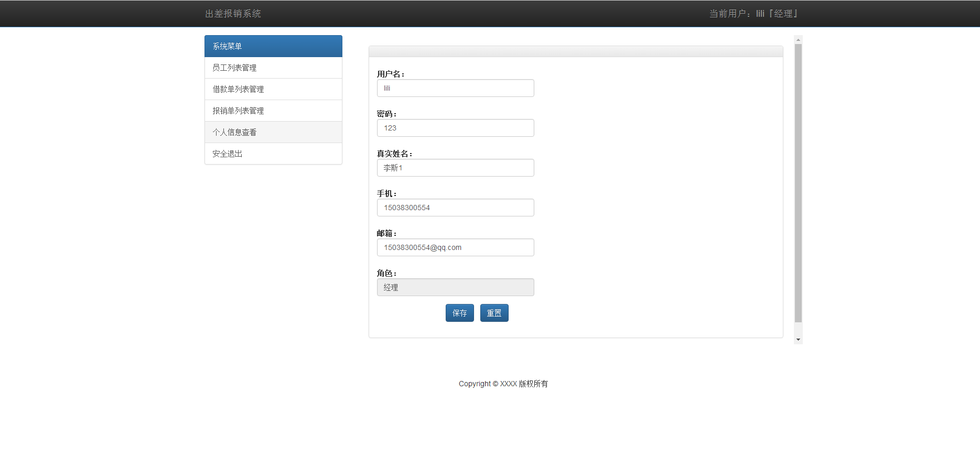Click the Copyright © XXXX 版权所有 footer text

503,384
